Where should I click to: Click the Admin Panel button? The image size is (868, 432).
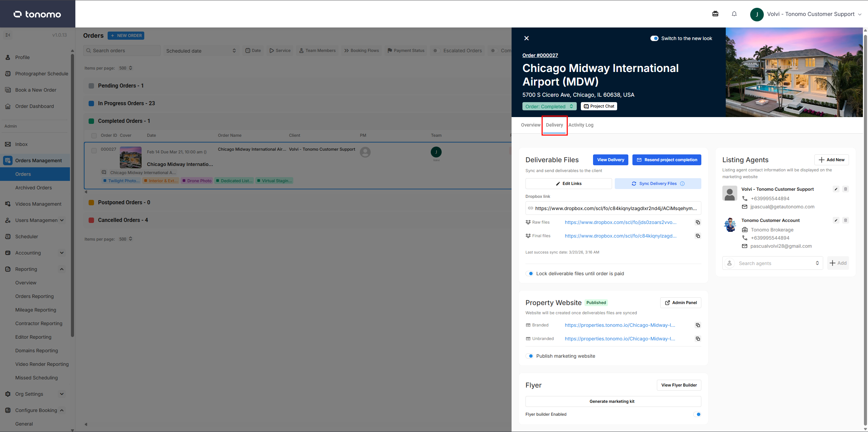681,303
